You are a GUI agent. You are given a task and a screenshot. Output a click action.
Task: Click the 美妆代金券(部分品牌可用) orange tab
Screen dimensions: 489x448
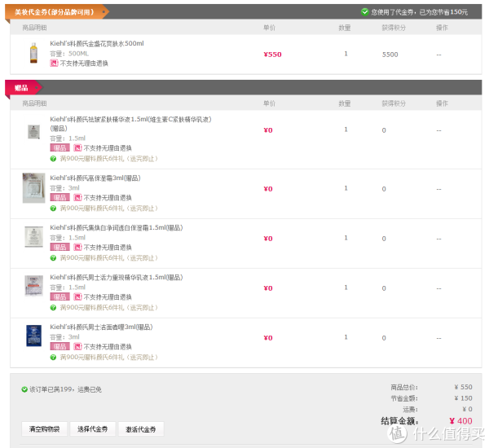[x=57, y=12]
